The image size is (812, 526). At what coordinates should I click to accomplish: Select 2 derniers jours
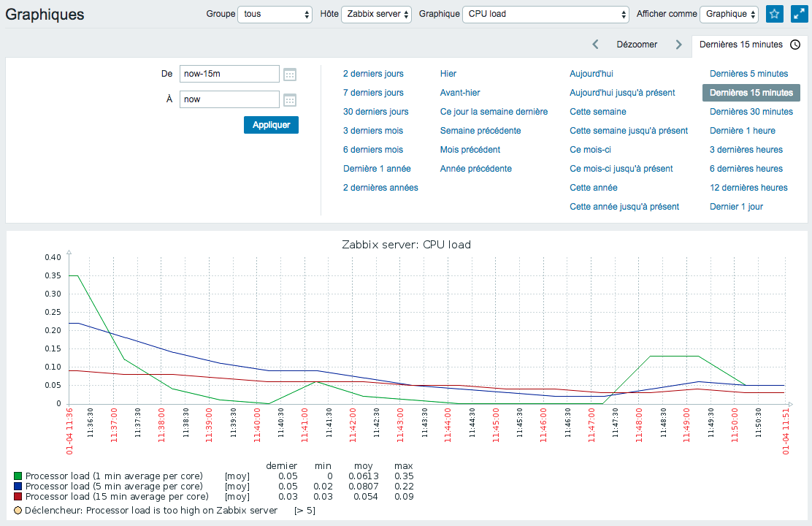tap(373, 74)
